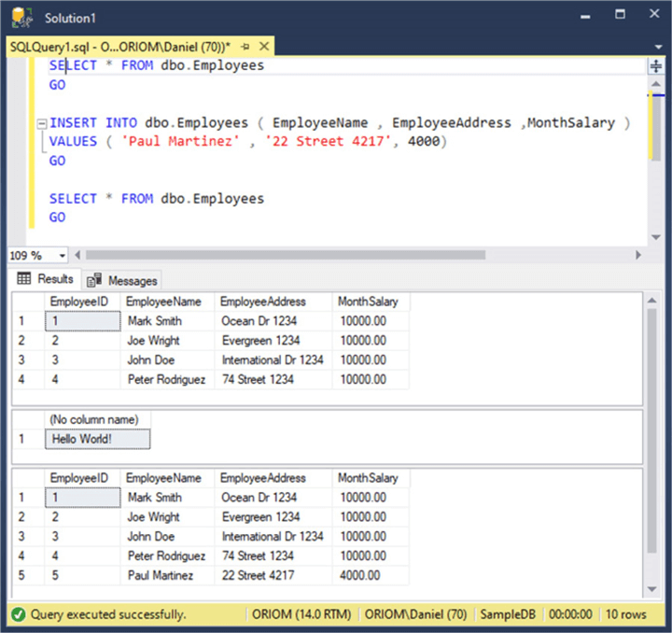Collapse the INSERT INTO statement outline
This screenshot has height=633, width=672.
pos(40,123)
